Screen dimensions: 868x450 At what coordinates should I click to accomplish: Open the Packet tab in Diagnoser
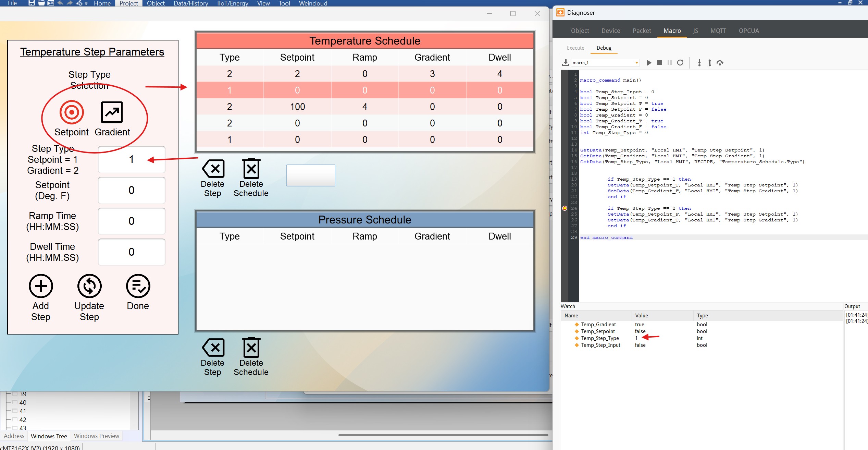tap(642, 31)
